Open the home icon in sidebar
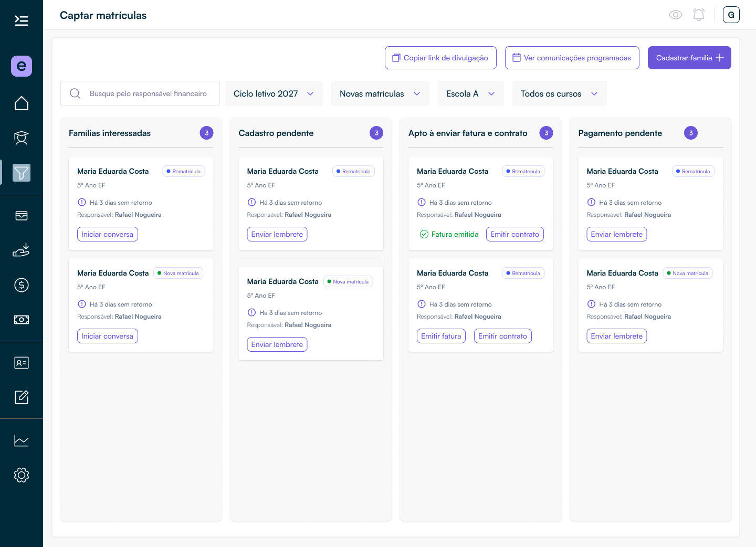The width and height of the screenshot is (756, 547). click(22, 103)
